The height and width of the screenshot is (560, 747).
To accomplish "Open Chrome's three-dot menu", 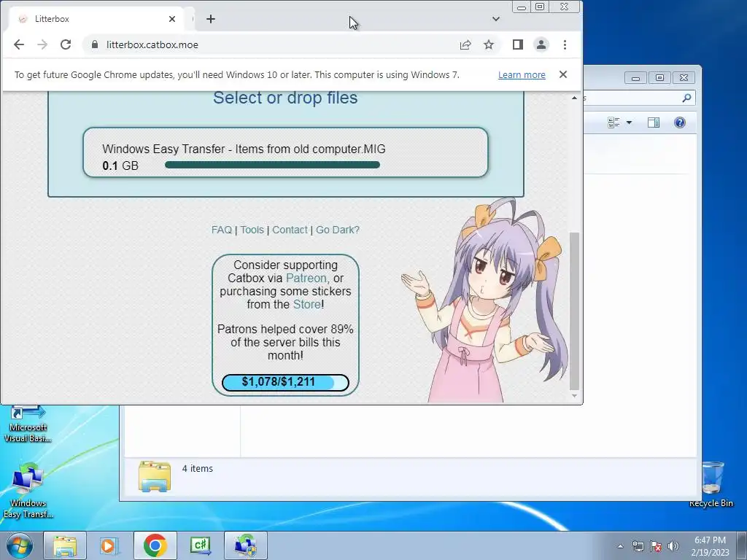I will click(565, 44).
